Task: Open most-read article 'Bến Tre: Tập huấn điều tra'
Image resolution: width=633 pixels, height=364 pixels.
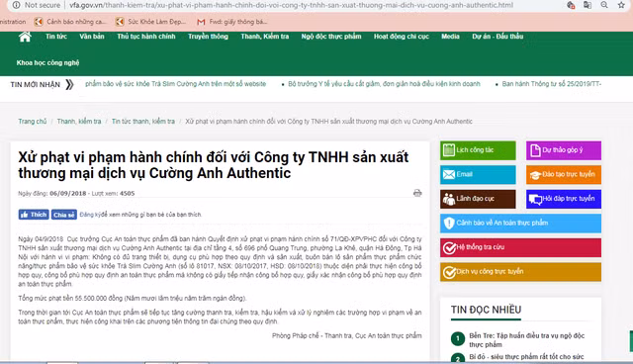Action: click(526, 340)
